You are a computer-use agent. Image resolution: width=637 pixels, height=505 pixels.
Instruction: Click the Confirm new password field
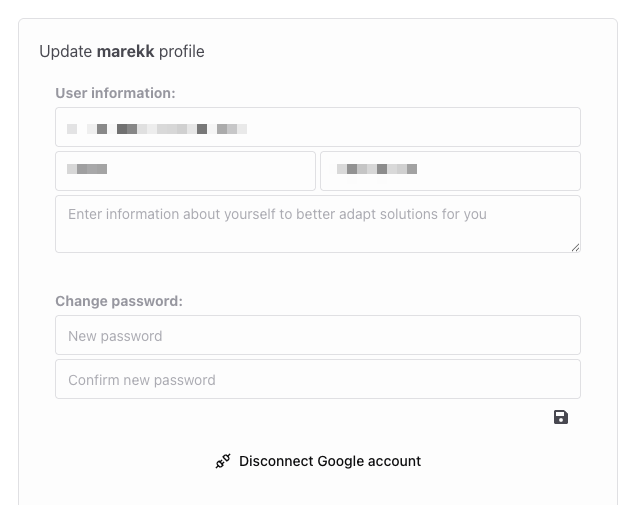[318, 379]
